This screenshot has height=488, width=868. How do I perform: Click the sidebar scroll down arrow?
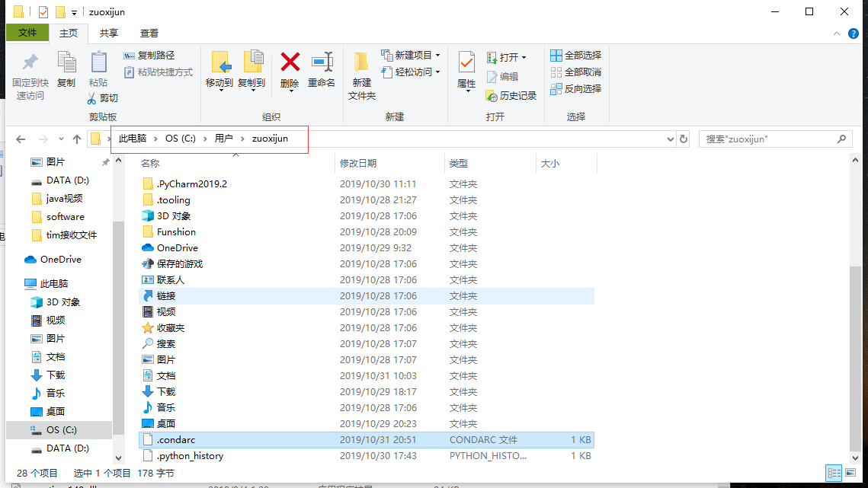[118, 458]
